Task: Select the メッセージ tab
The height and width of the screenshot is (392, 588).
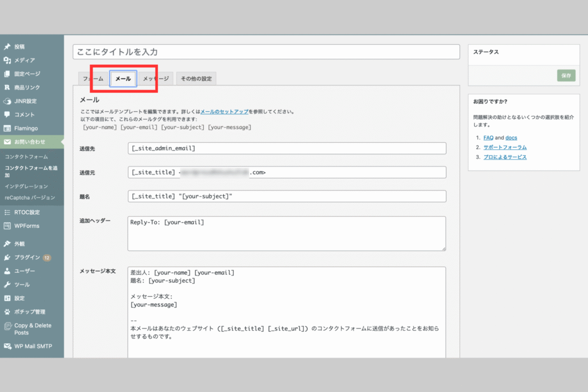Action: 156,79
